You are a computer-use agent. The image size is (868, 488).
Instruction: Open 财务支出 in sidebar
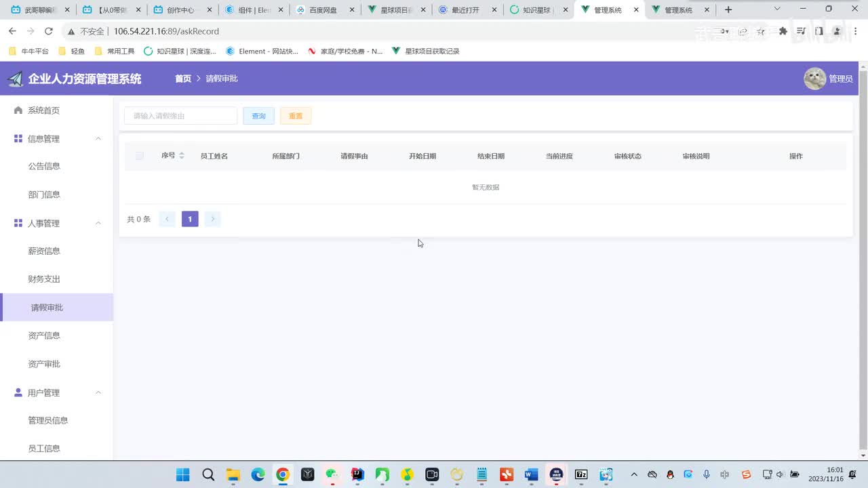(x=56, y=279)
